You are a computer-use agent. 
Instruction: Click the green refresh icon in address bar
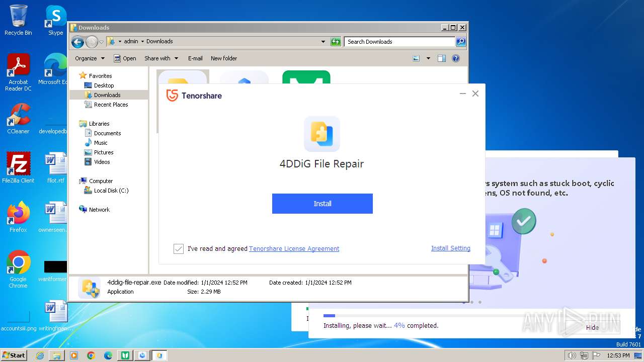point(336,42)
